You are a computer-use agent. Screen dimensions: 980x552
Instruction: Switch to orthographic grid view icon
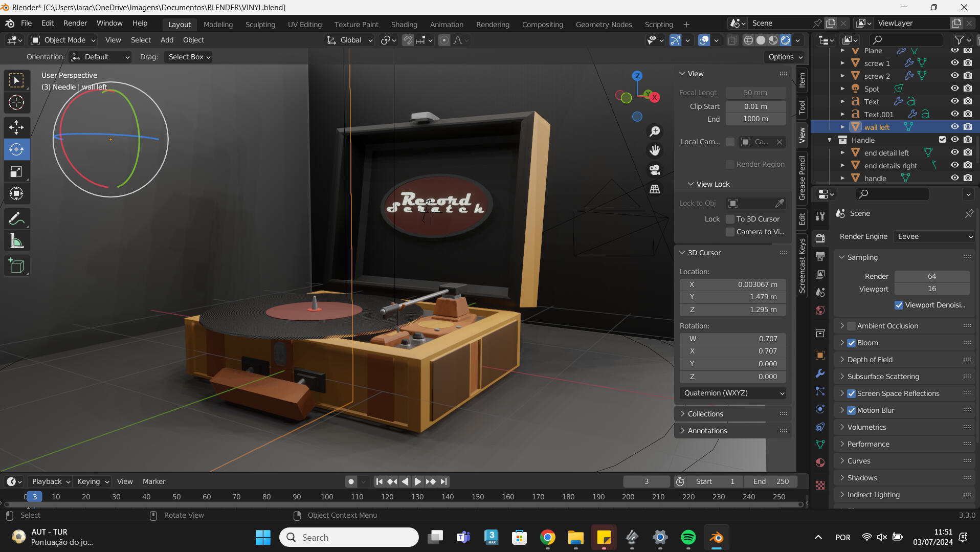coord(655,189)
